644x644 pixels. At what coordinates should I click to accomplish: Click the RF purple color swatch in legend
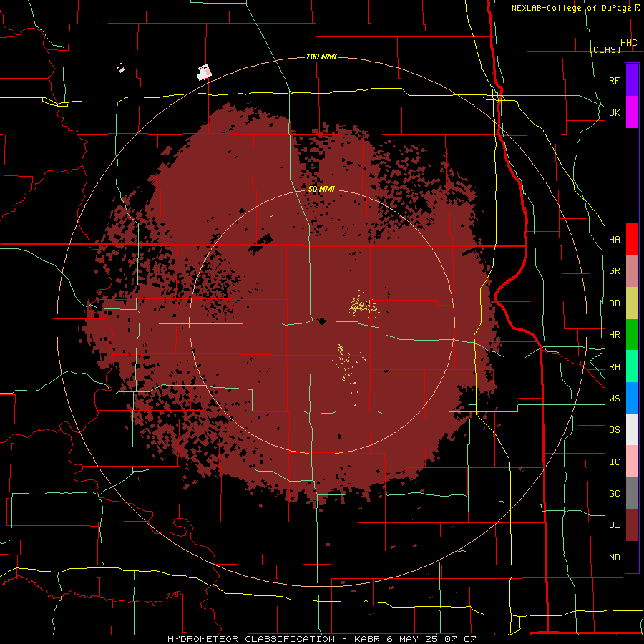632,80
